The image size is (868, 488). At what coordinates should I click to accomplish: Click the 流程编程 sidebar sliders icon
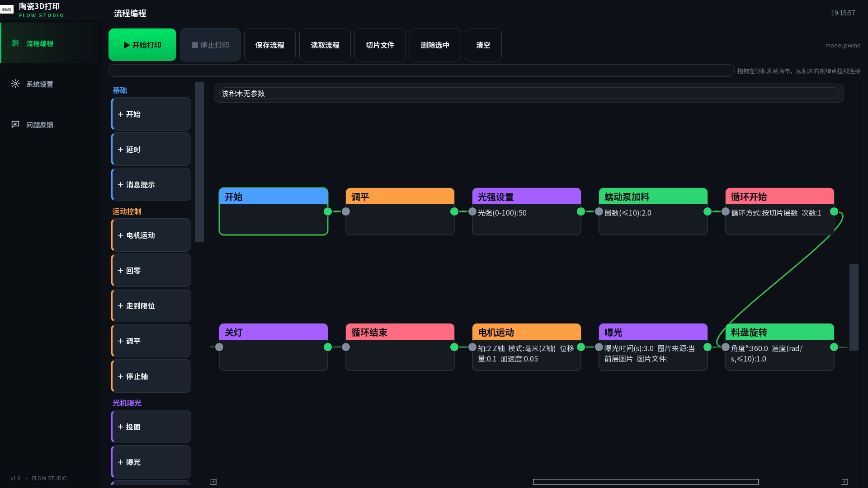pyautogui.click(x=15, y=43)
